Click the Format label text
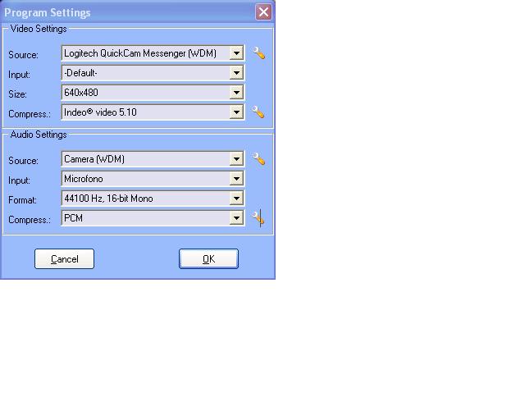Image resolution: width=525 pixels, height=420 pixels. tap(22, 200)
